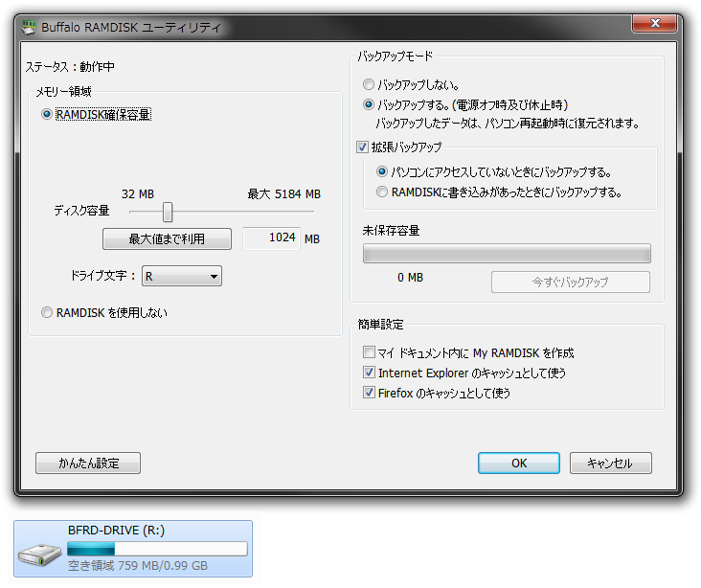Select パソコンにアクセスしていないときにバックアップする option
The image size is (701, 588).
(x=382, y=171)
